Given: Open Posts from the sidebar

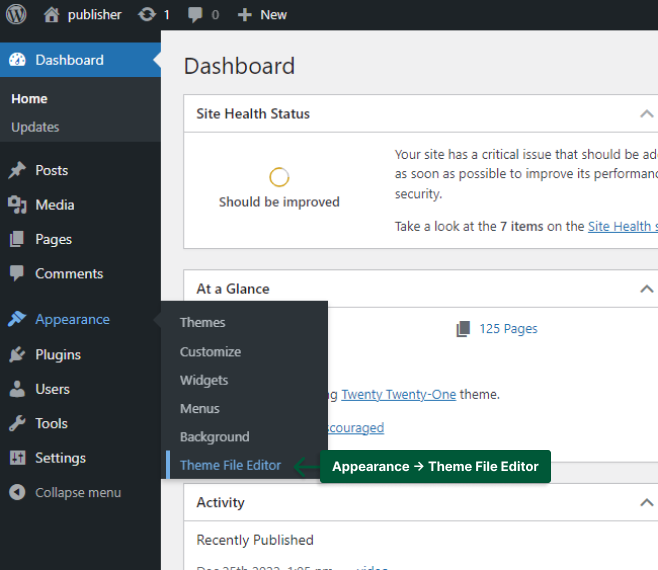Looking at the screenshot, I should coord(51,170).
